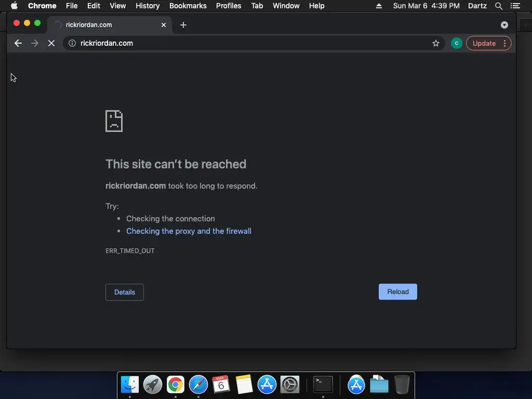
Task: Click the forward navigation arrow
Action: pos(35,43)
